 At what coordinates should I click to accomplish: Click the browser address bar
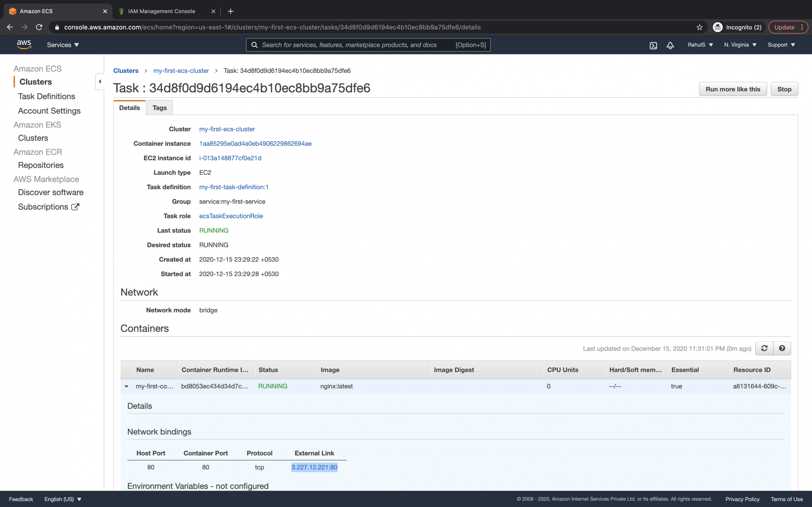click(x=269, y=27)
